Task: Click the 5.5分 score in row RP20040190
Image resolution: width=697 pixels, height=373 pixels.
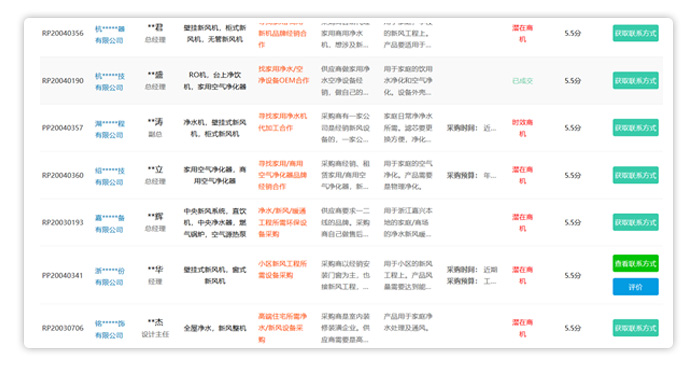Action: (573, 80)
